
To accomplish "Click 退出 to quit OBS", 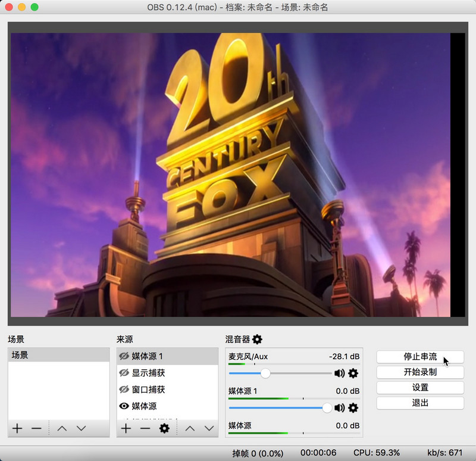I will (420, 403).
